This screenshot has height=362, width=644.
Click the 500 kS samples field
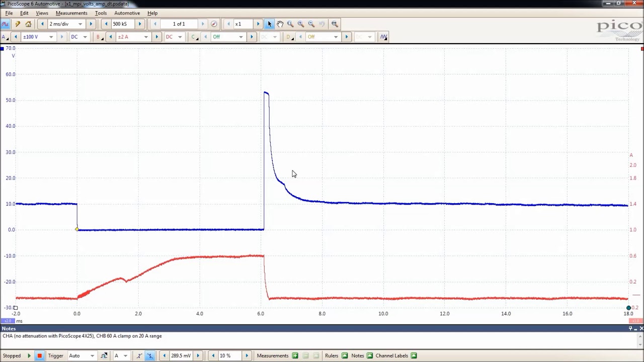click(x=123, y=24)
